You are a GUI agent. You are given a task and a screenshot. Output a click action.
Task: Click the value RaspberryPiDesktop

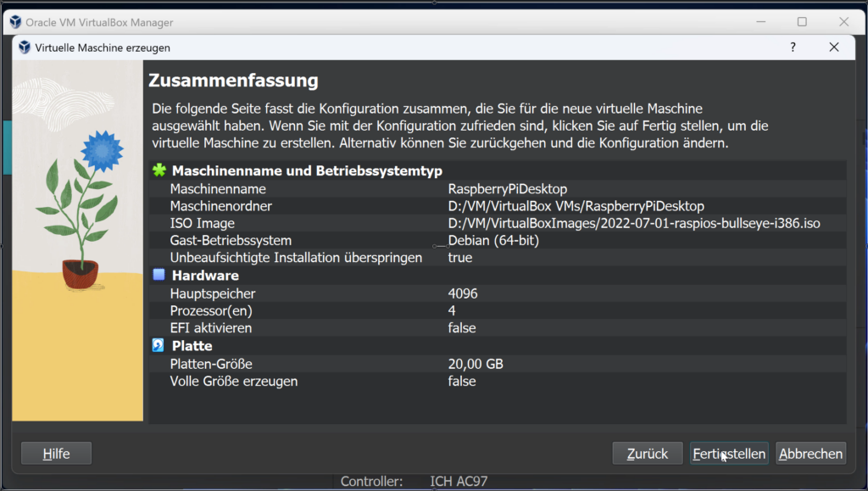(508, 189)
